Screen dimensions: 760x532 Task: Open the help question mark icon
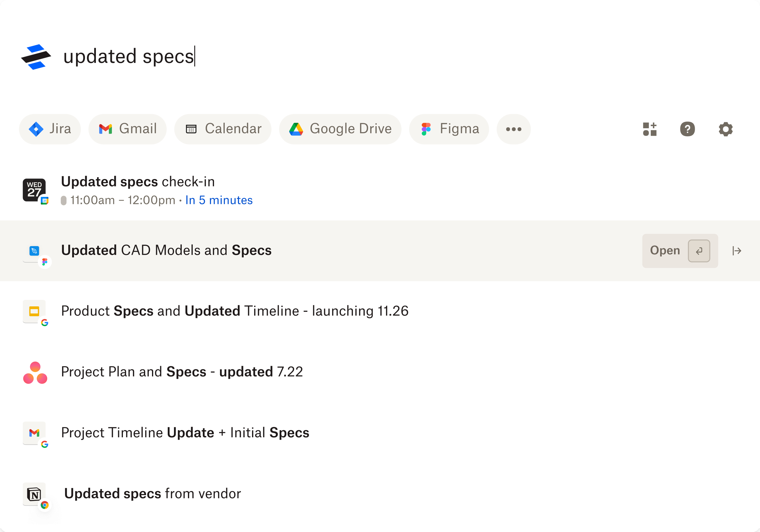coord(687,129)
